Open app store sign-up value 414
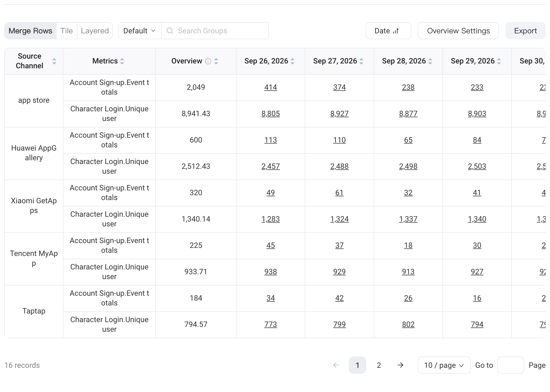This screenshot has width=550, height=392. point(271,87)
